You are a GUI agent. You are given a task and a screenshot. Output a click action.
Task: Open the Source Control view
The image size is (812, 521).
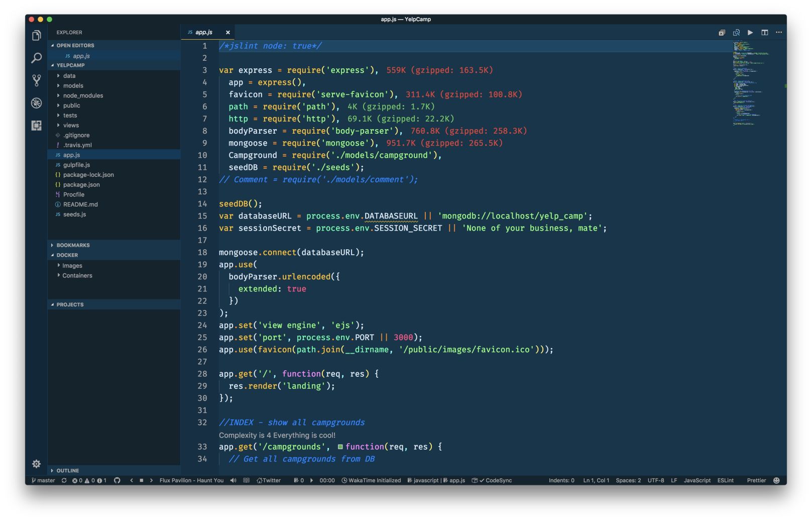(36, 80)
